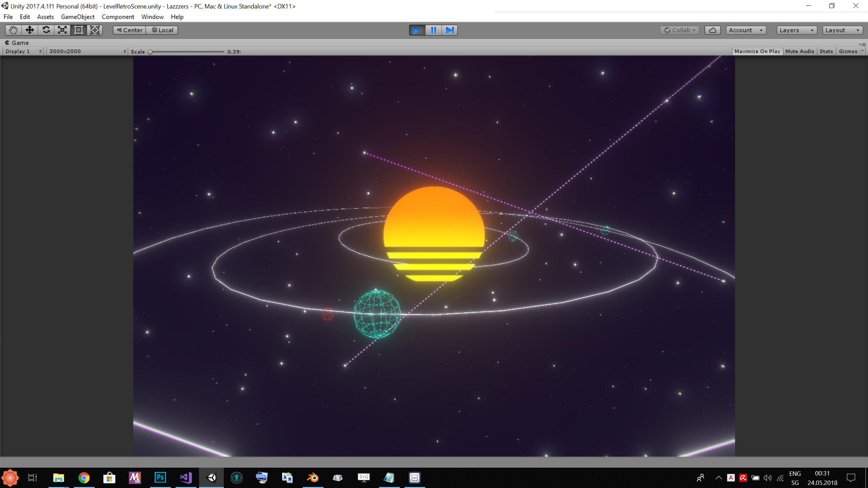Open Blender from the taskbar
Screen dimensions: 868x488
click(313, 478)
